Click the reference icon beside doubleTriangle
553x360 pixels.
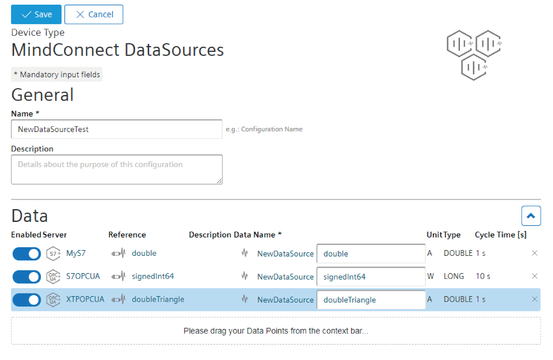[x=118, y=299]
